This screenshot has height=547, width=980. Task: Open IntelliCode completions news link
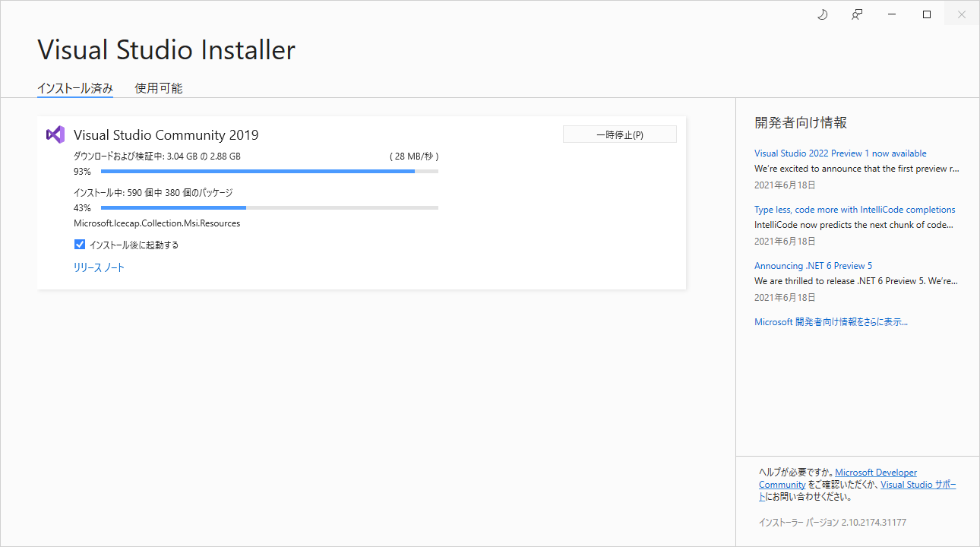click(x=855, y=210)
